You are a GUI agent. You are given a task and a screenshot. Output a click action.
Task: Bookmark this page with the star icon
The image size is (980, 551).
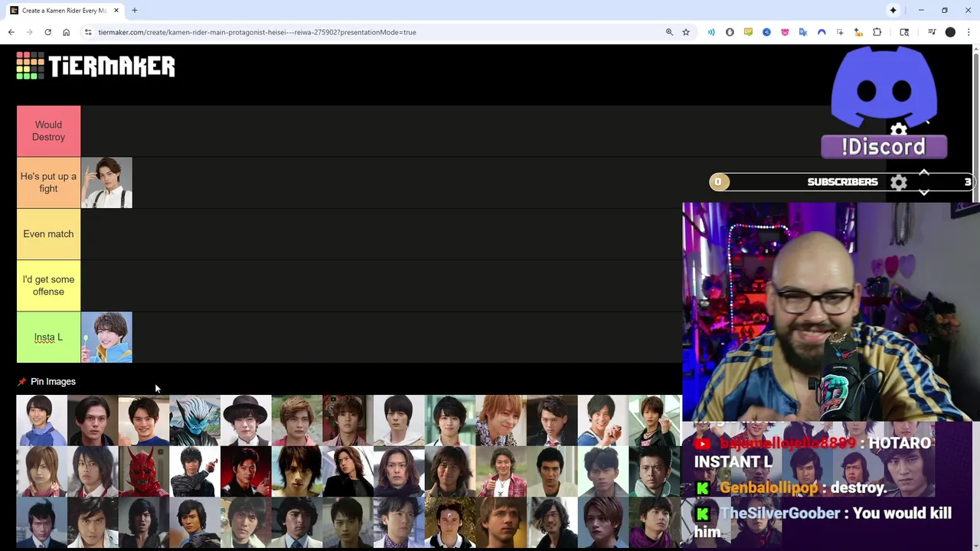[x=686, y=32]
